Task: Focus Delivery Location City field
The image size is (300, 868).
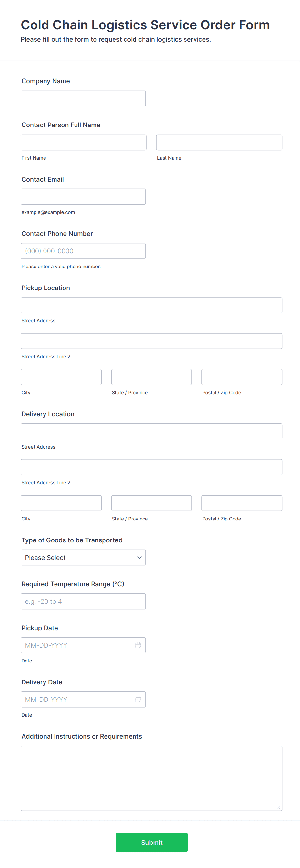Action: coord(61,503)
